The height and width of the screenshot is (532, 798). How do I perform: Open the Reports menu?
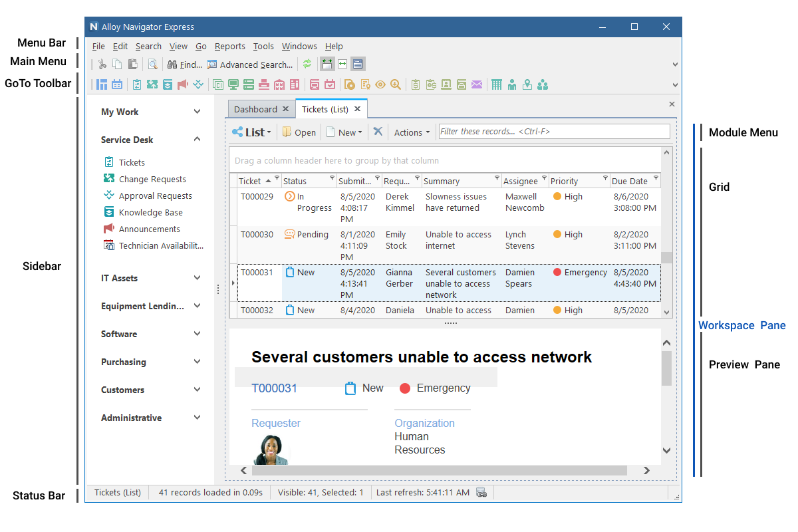point(229,47)
